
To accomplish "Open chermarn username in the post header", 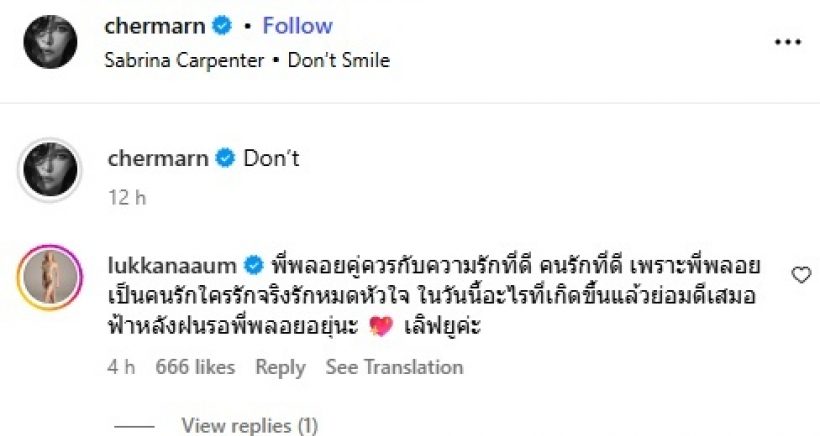I will pyautogui.click(x=157, y=26).
